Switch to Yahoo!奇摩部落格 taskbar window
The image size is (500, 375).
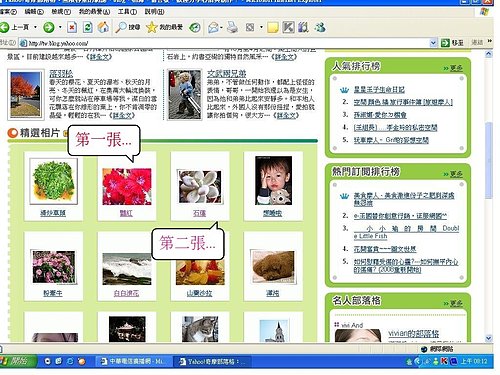[x=213, y=361]
